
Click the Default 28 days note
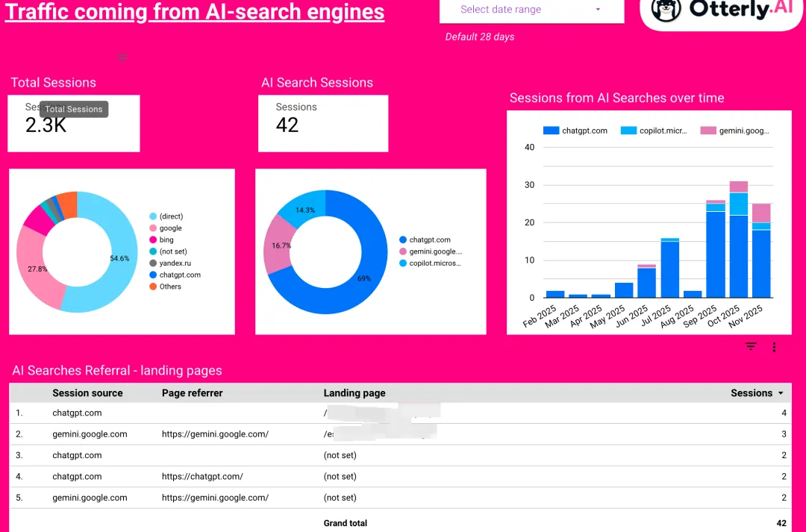click(480, 37)
